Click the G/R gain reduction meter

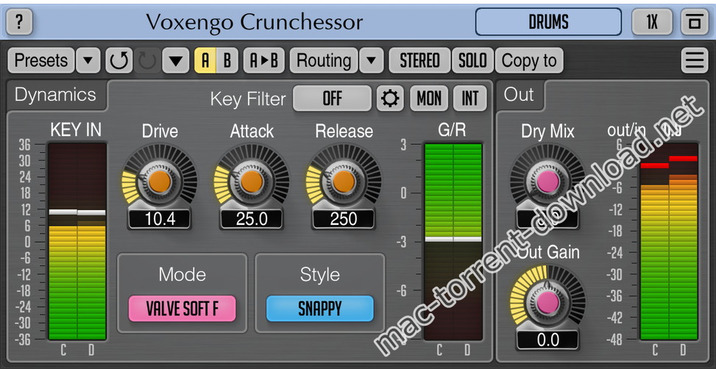tap(453, 242)
